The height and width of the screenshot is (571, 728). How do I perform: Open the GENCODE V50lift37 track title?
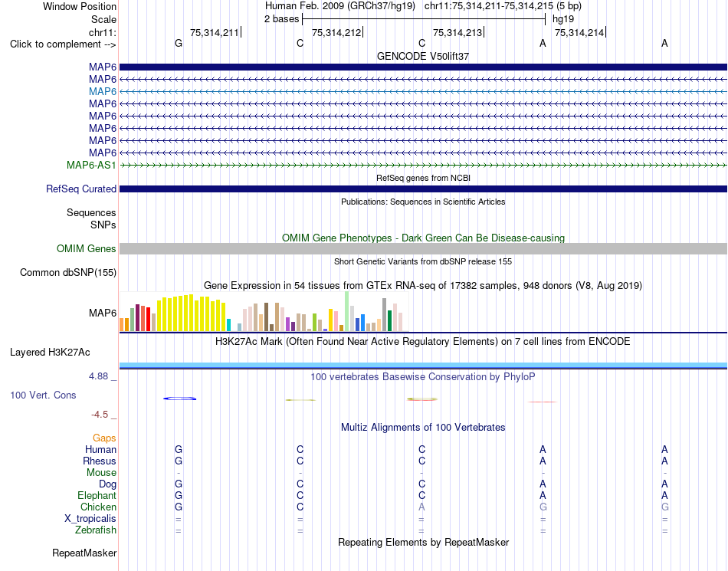[423, 56]
